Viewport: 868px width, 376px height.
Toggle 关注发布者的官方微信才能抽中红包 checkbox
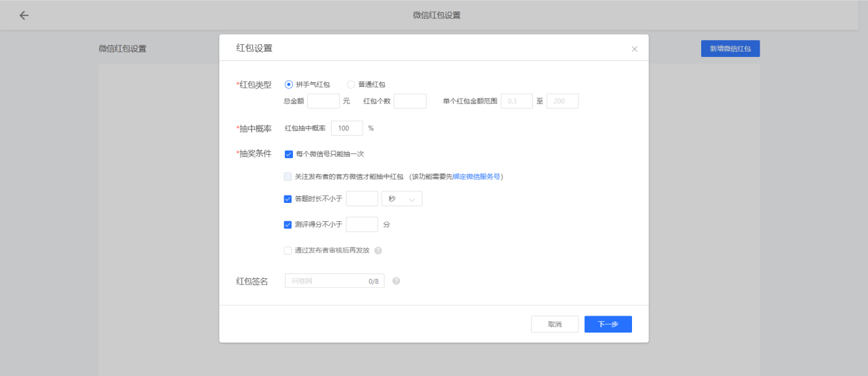(x=288, y=176)
